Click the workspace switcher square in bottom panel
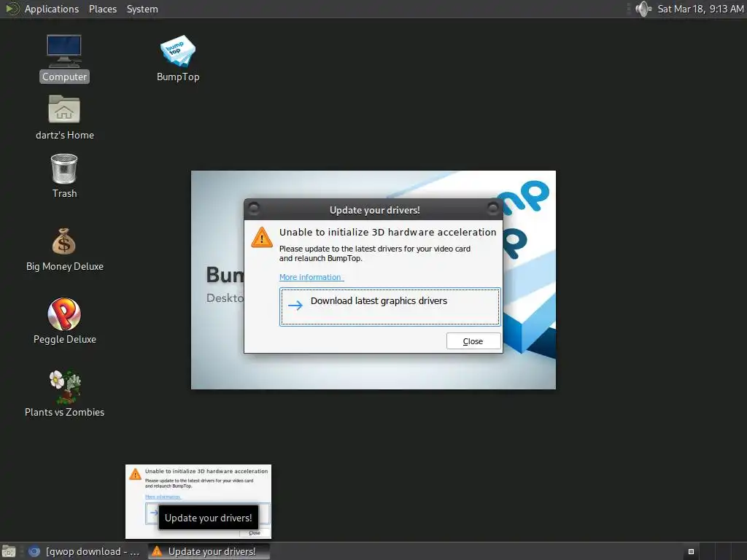The height and width of the screenshot is (560, 747). pos(691,551)
